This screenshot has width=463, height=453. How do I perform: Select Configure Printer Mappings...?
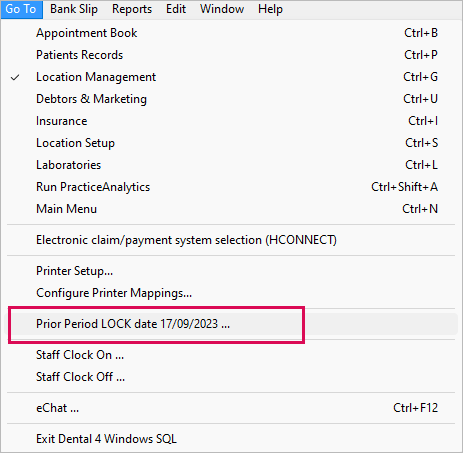232,293
